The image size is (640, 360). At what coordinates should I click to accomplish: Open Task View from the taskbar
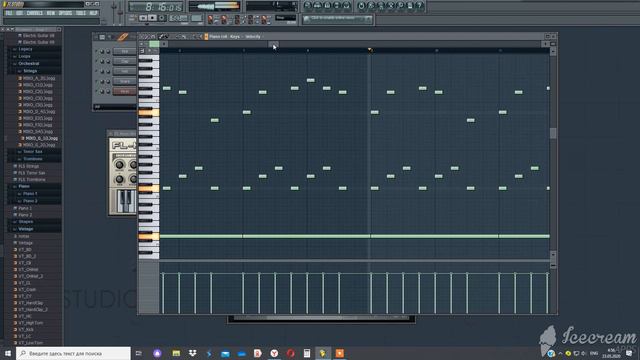point(139,353)
